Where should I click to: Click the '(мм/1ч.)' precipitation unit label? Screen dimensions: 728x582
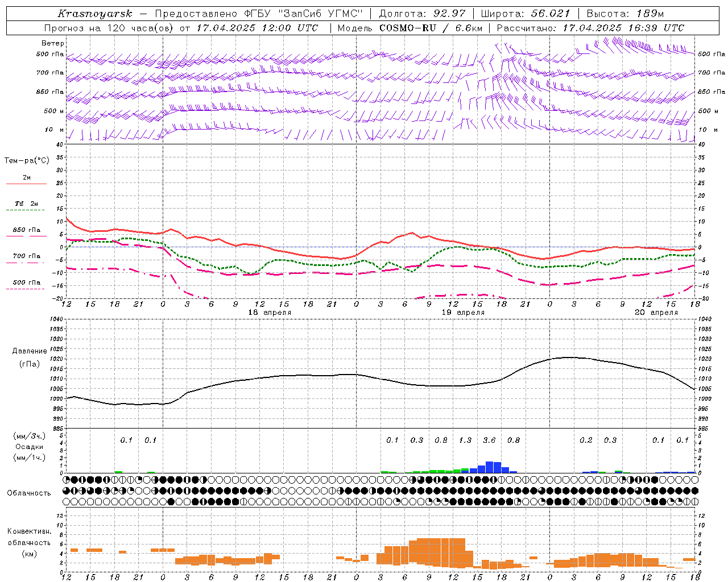(30, 458)
